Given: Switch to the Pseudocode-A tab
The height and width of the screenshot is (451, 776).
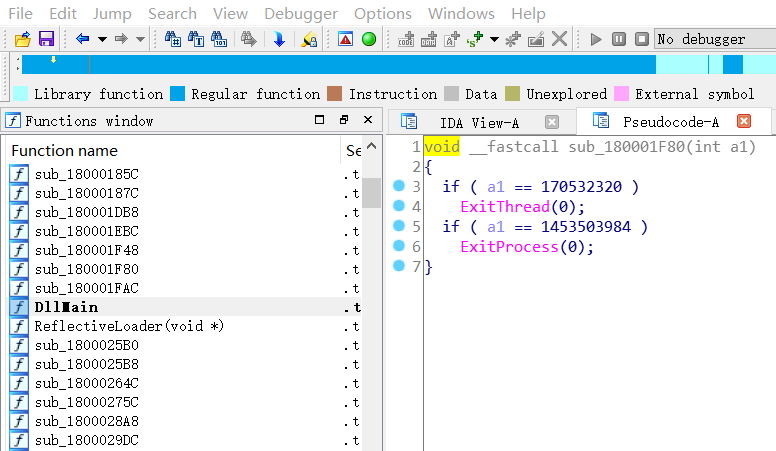Looking at the screenshot, I should pos(671,122).
